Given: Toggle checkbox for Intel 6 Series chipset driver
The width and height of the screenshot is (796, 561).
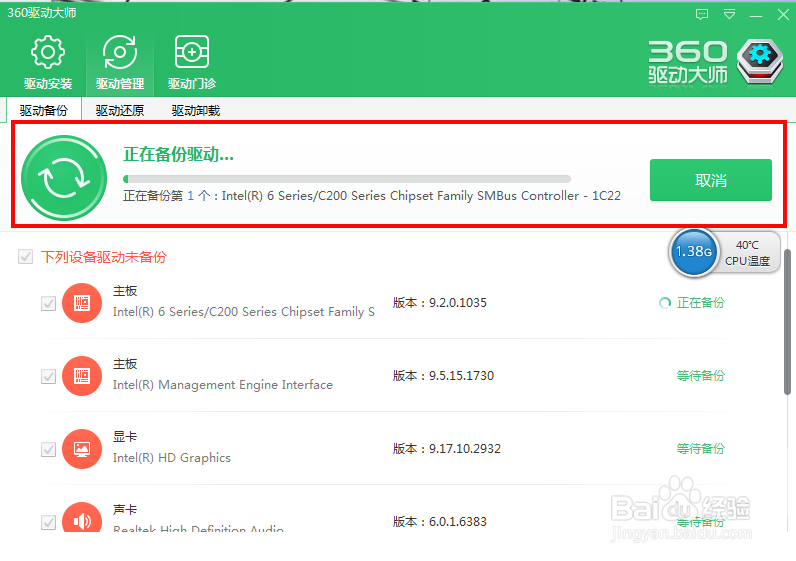Looking at the screenshot, I should pyautogui.click(x=48, y=304).
